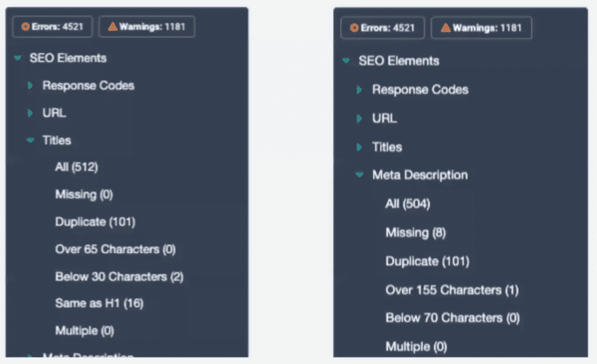Select All (512) under Titles
The height and width of the screenshot is (364, 597).
pos(76,167)
